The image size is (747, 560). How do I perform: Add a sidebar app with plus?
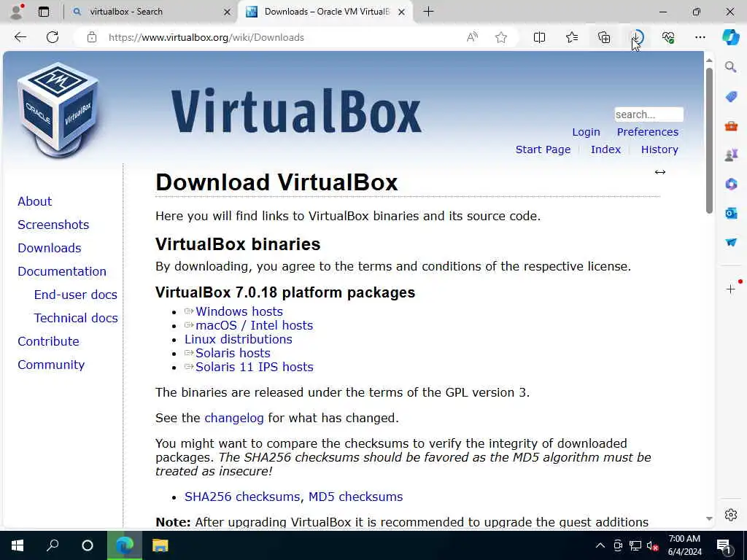point(731,289)
